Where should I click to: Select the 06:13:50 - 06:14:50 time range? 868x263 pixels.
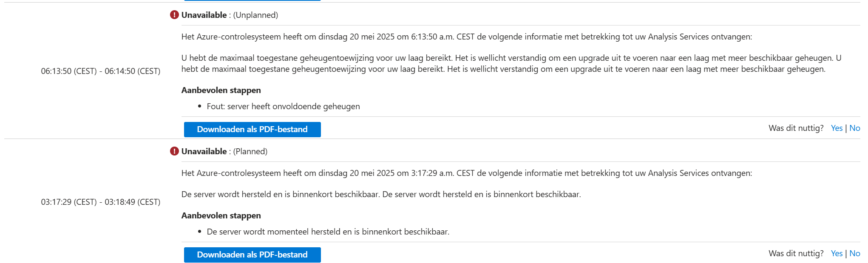(101, 71)
